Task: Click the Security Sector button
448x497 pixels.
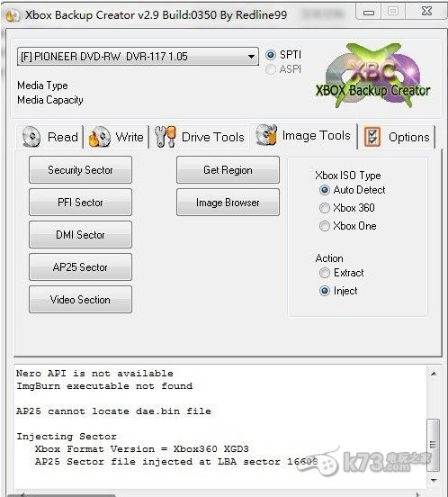Action: pos(80,170)
